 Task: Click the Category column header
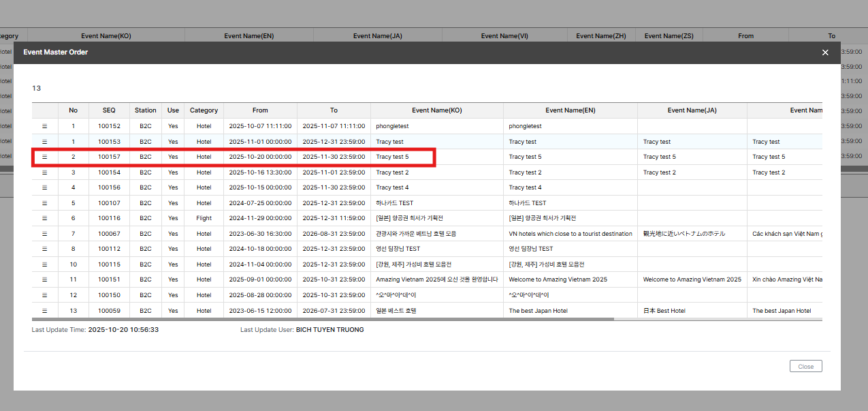(204, 110)
